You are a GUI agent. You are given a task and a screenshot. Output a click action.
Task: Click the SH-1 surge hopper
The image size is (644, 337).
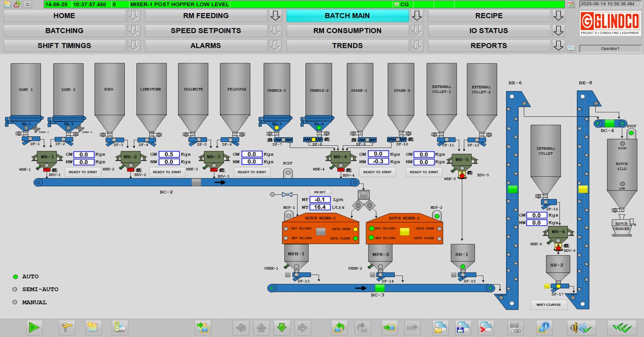tap(462, 257)
